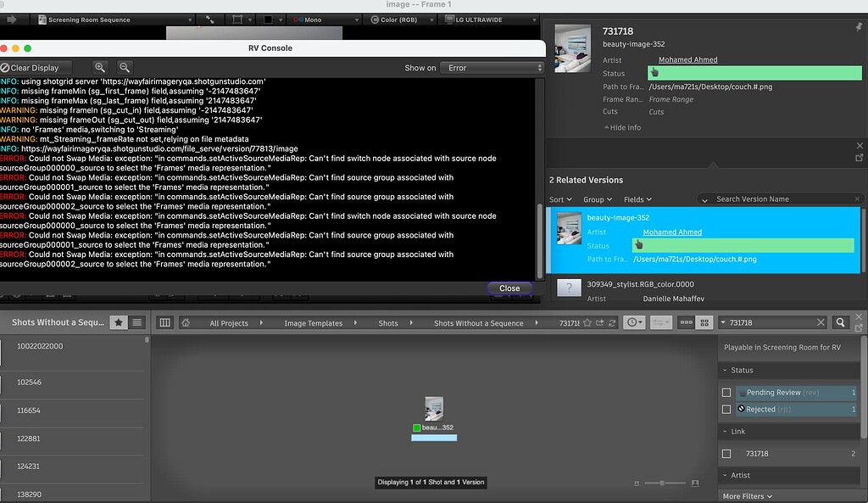Click the history clock icon in toolbar
Image resolution: width=868 pixels, height=503 pixels.
633,322
